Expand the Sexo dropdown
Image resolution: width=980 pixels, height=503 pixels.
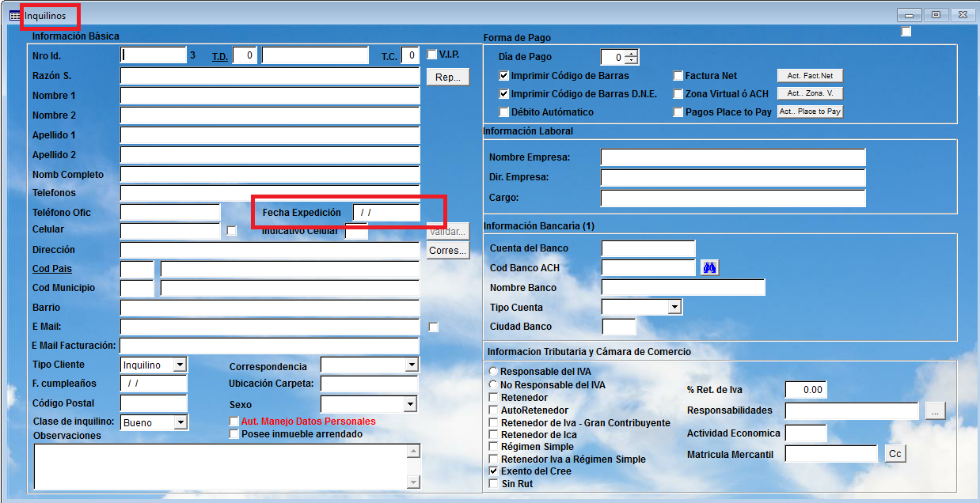(409, 404)
